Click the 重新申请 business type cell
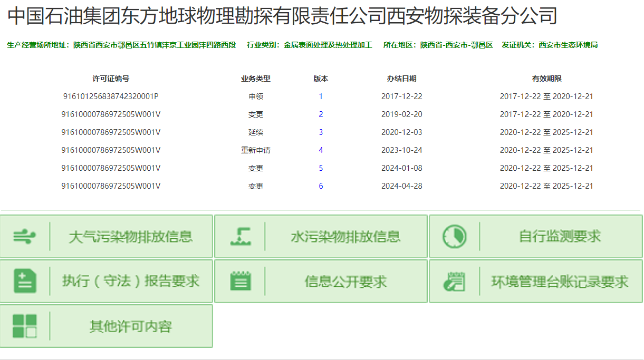The image size is (644, 360). point(256,150)
